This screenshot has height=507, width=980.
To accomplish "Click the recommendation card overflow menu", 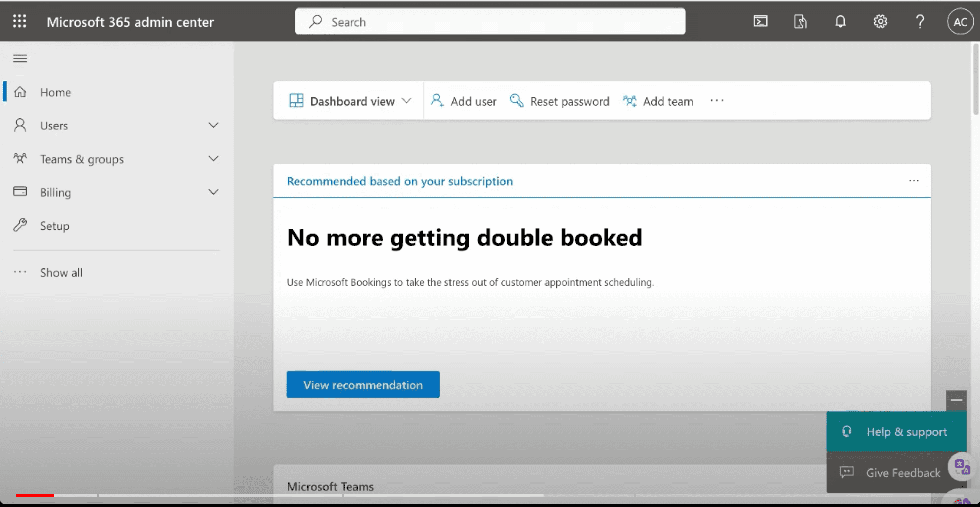I will click(x=914, y=181).
